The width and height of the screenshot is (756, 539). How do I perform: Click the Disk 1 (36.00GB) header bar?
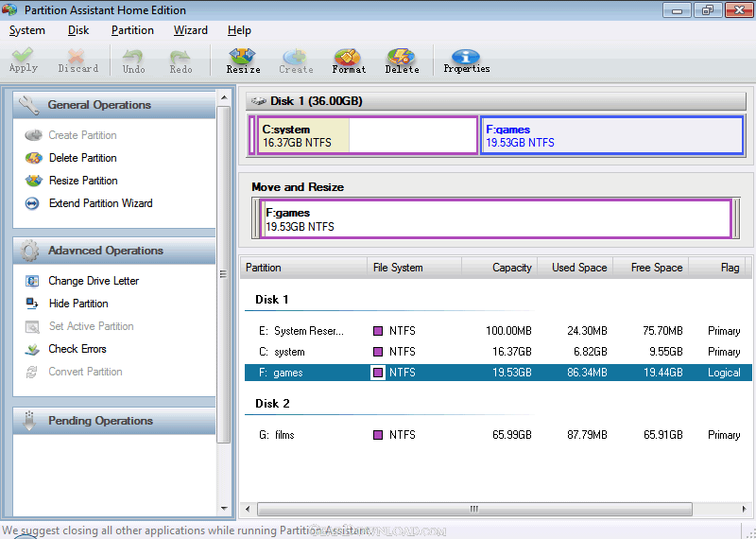click(496, 101)
